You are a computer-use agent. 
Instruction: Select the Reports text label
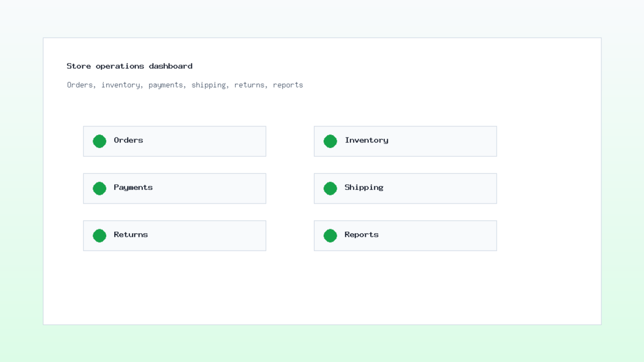pos(361,235)
